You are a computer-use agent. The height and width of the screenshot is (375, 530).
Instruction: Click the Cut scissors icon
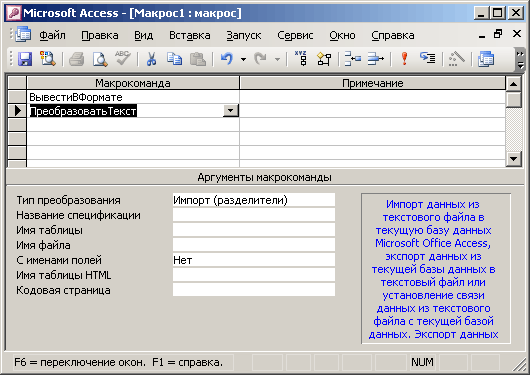point(151,59)
